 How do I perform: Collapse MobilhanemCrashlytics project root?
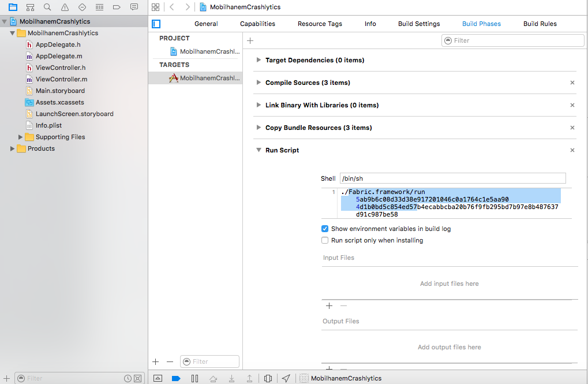(4, 22)
